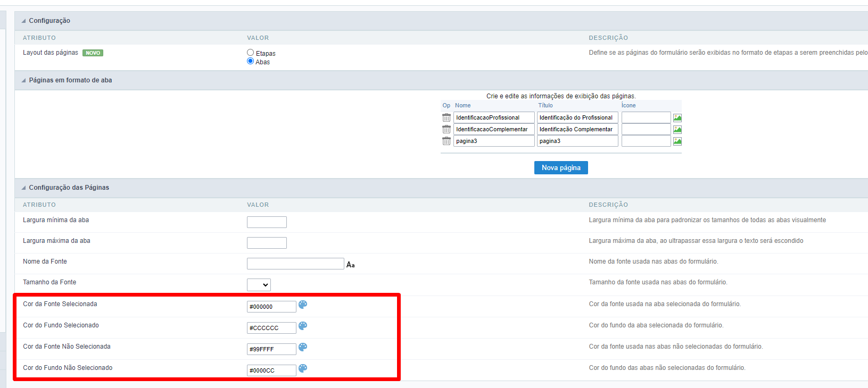Image resolution: width=868 pixels, height=388 pixels.
Task: Select the Etapas layout radio button
Action: 250,53
